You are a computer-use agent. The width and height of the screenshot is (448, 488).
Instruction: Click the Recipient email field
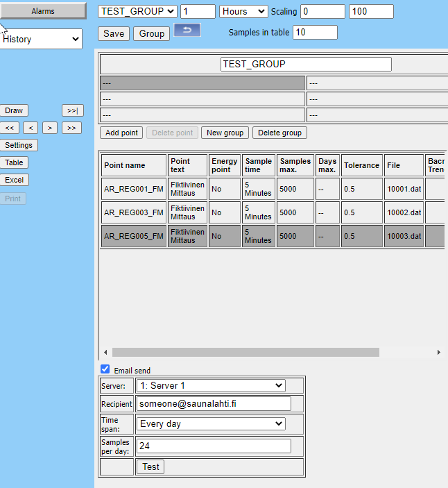click(214, 403)
